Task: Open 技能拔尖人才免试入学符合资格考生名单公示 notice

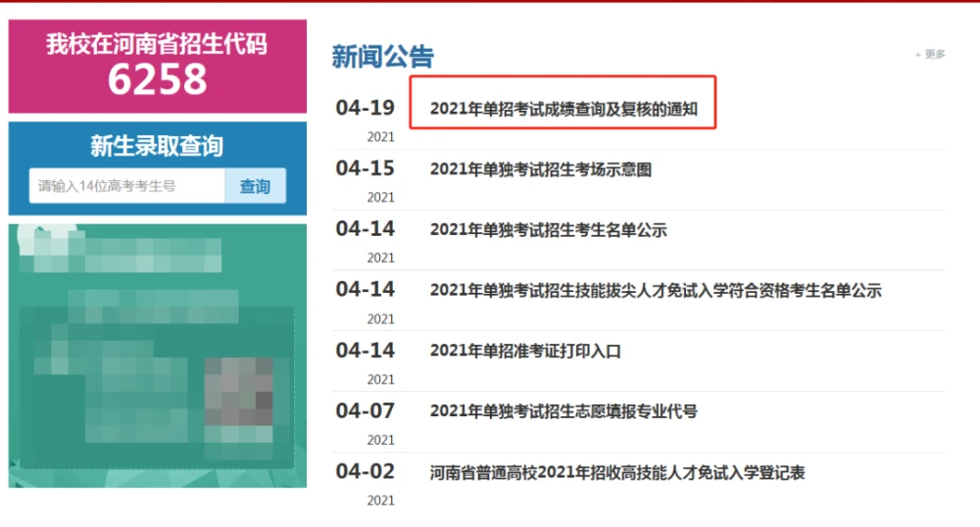Action: tap(655, 290)
